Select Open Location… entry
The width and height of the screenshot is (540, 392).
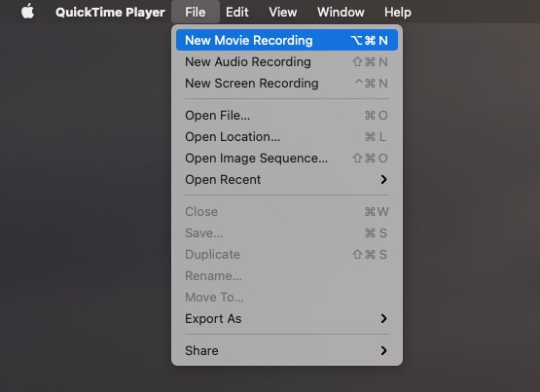coord(287,136)
